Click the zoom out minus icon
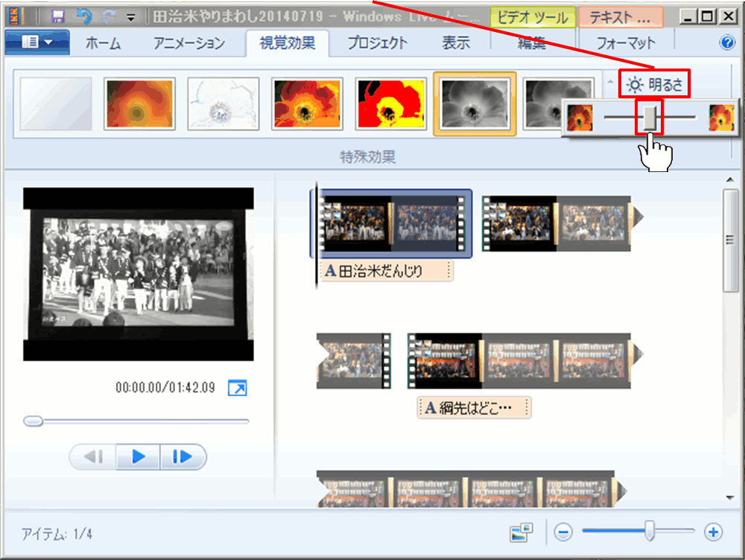 pyautogui.click(x=564, y=532)
